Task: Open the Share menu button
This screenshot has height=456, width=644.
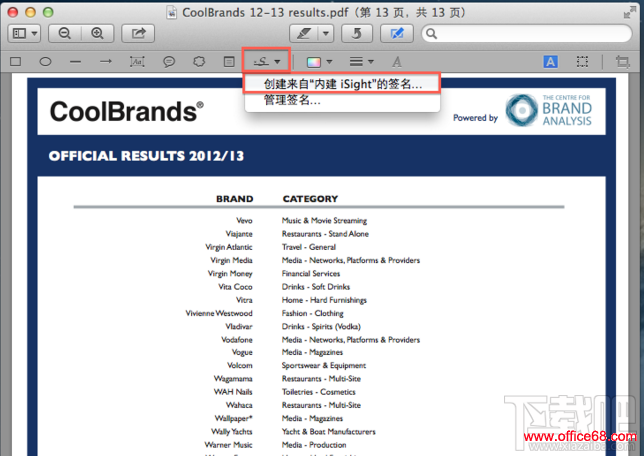Action: point(138,33)
